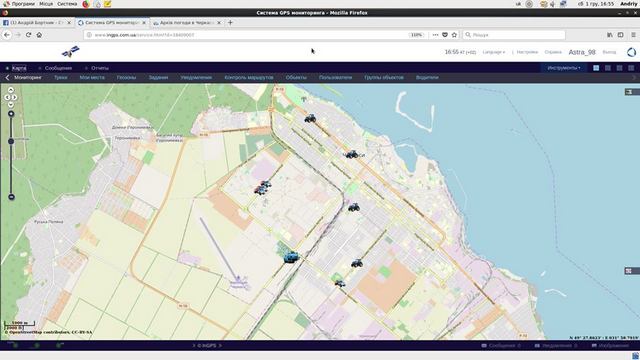Switch to the Архів погоди browser tab
This screenshot has height=360, width=640.
(x=187, y=23)
